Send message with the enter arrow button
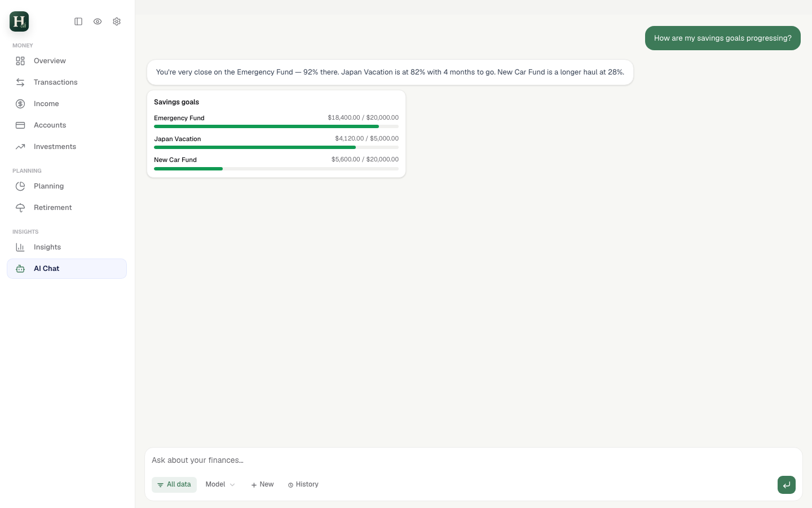This screenshot has width=812, height=508. 787,485
